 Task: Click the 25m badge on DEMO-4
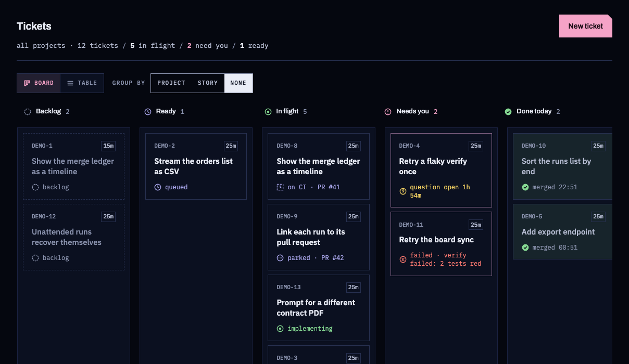[x=476, y=146]
